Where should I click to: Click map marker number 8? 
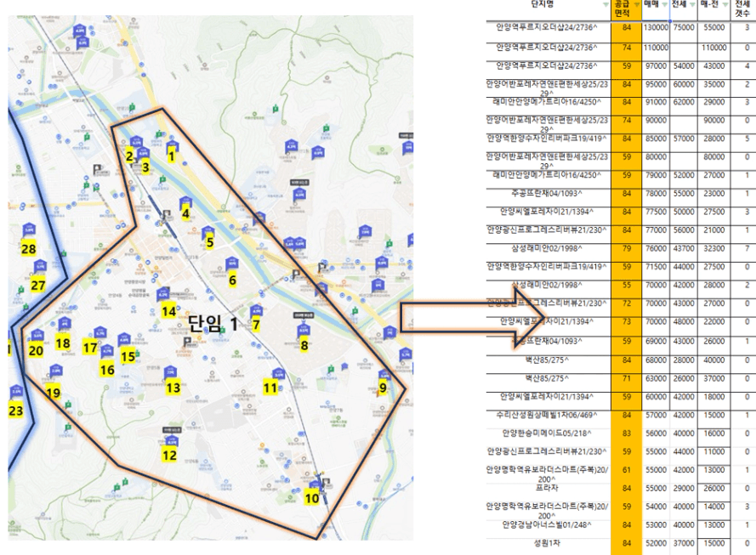tap(304, 344)
